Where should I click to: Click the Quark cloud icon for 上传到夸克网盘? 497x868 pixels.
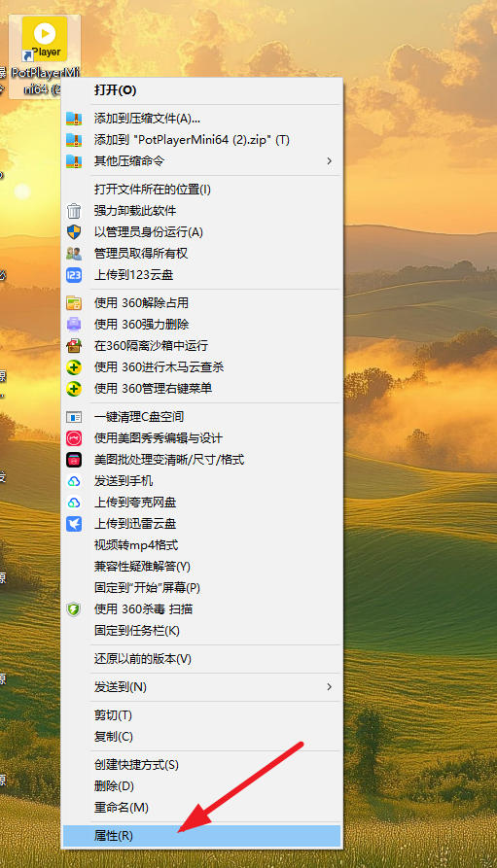pyautogui.click(x=74, y=503)
